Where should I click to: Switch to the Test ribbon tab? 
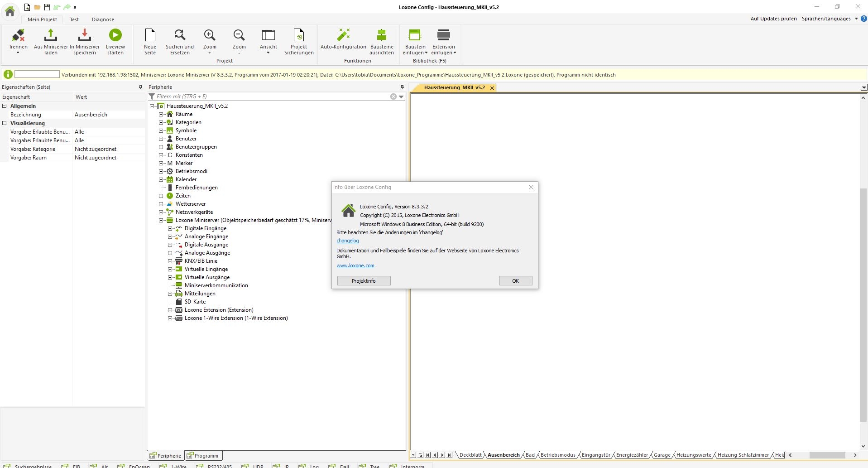click(x=74, y=19)
